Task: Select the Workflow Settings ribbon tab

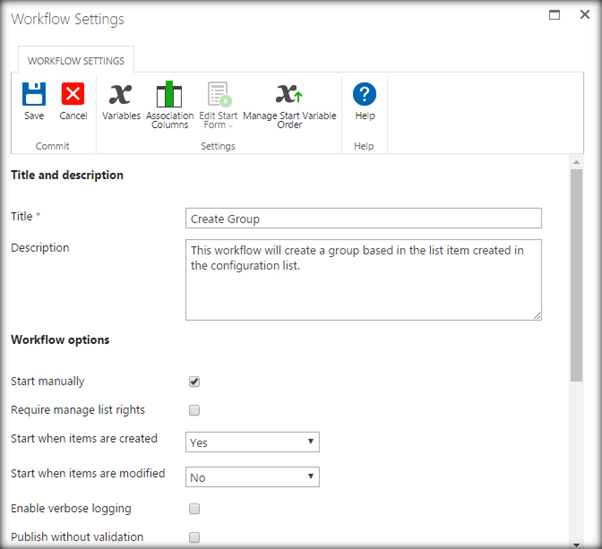Action: [76, 61]
